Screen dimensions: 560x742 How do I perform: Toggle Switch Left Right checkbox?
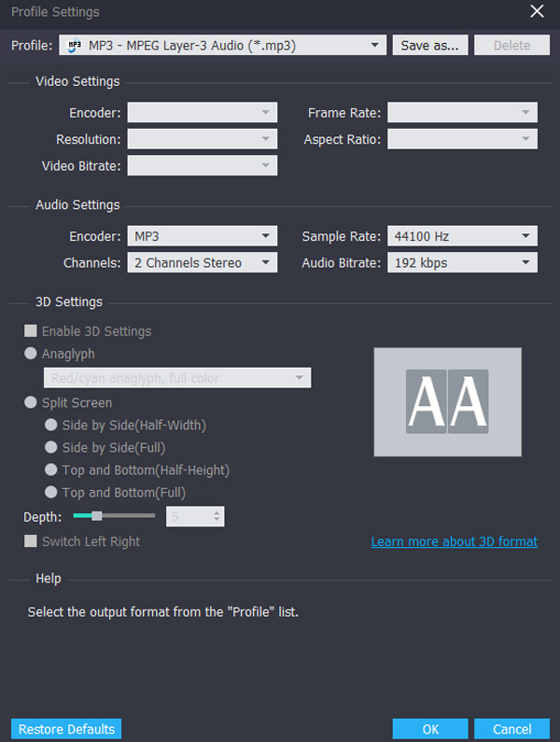(31, 541)
